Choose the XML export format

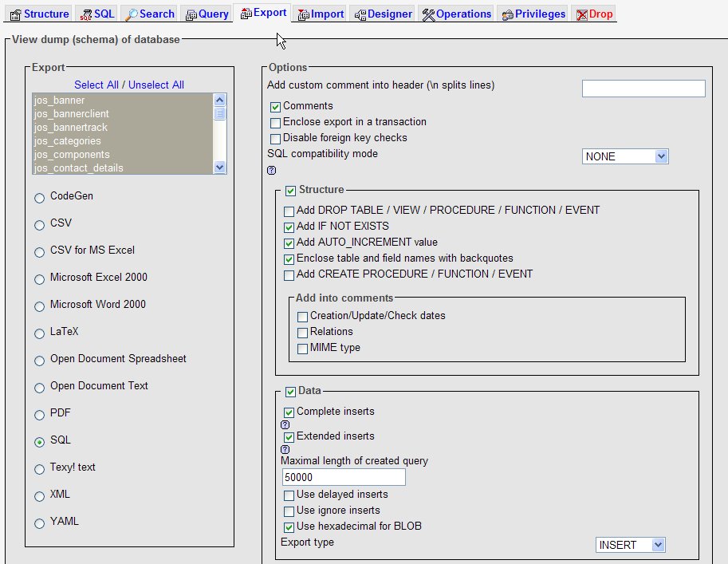pos(39,497)
